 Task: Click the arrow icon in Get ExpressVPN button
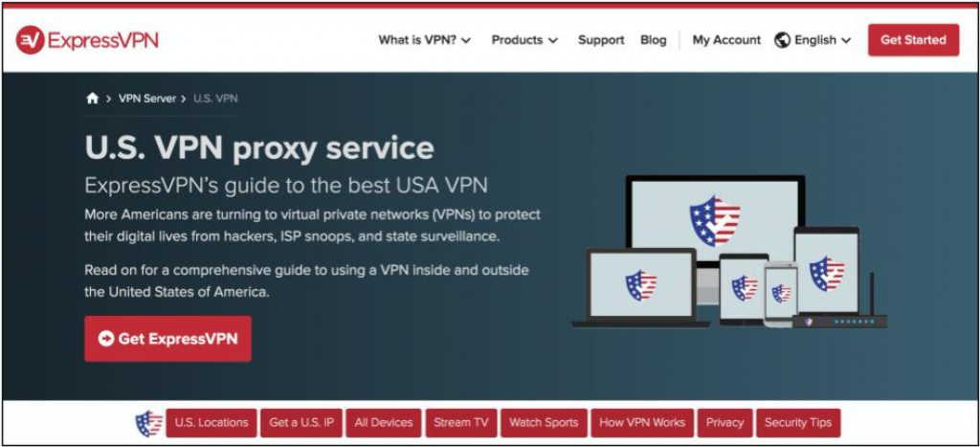click(x=106, y=338)
